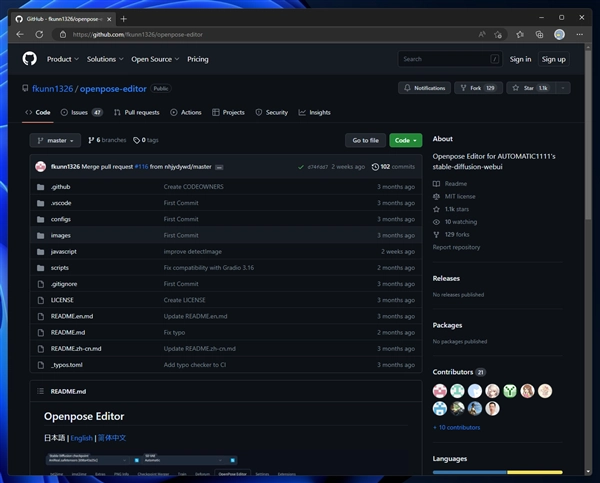Open the LICENSE file
Image resolution: width=600 pixels, height=483 pixels.
62,300
